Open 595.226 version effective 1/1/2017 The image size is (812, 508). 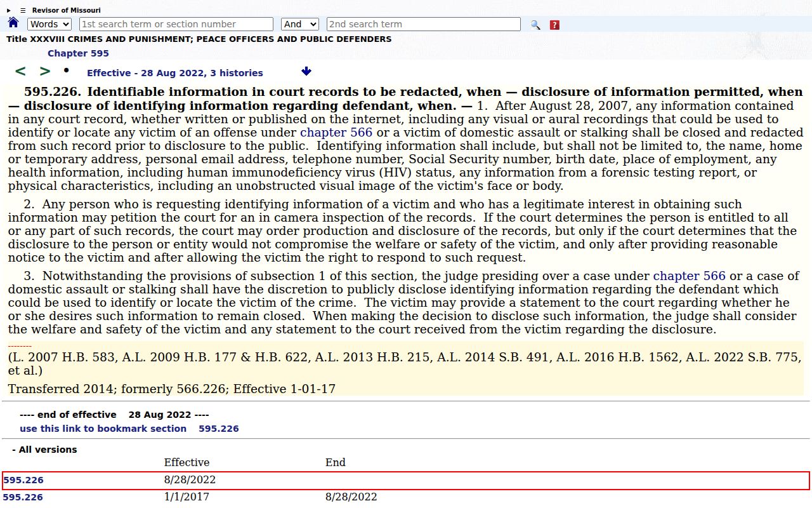(x=23, y=497)
